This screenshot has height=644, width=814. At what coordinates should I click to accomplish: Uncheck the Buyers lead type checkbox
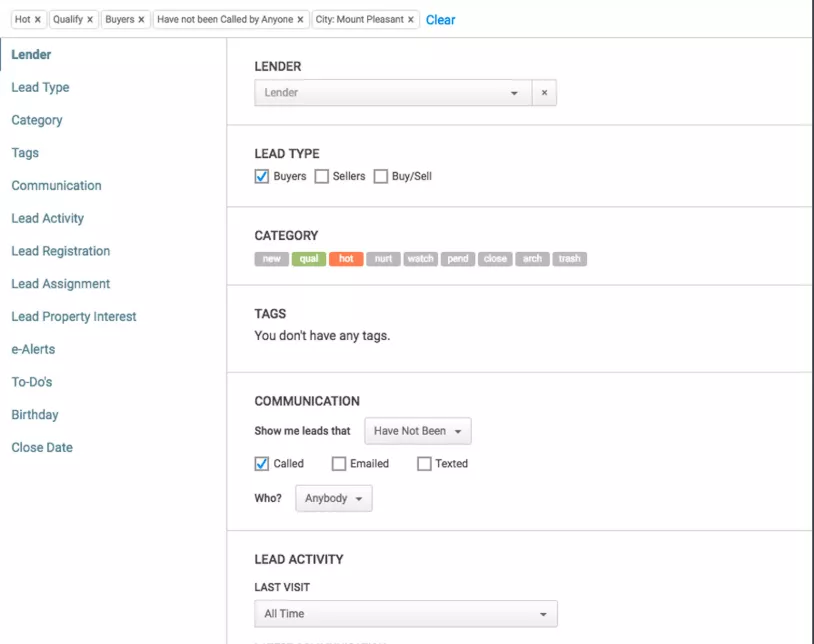pos(262,177)
